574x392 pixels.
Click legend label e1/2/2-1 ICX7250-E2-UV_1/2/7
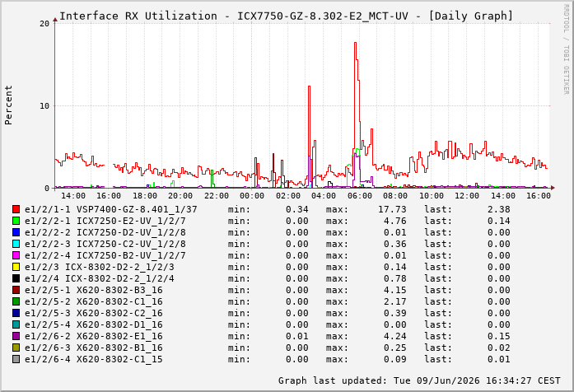coord(105,221)
